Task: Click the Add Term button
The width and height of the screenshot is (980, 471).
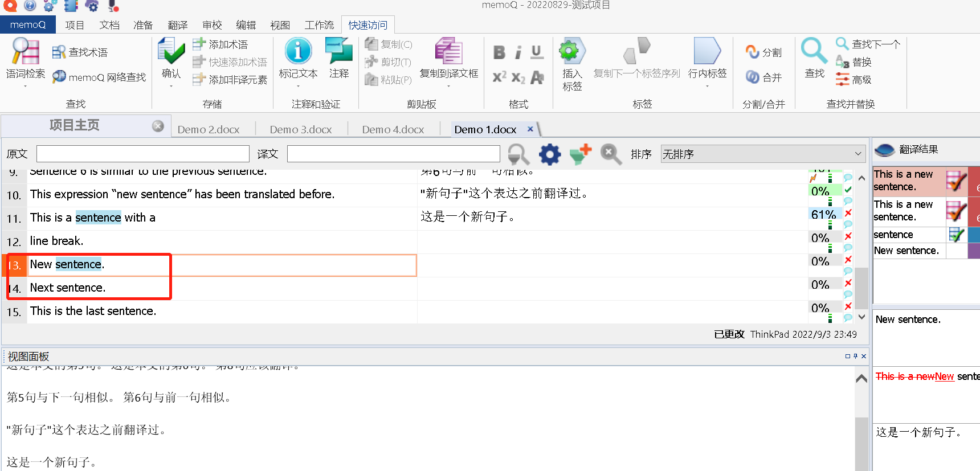Action: coord(222,44)
